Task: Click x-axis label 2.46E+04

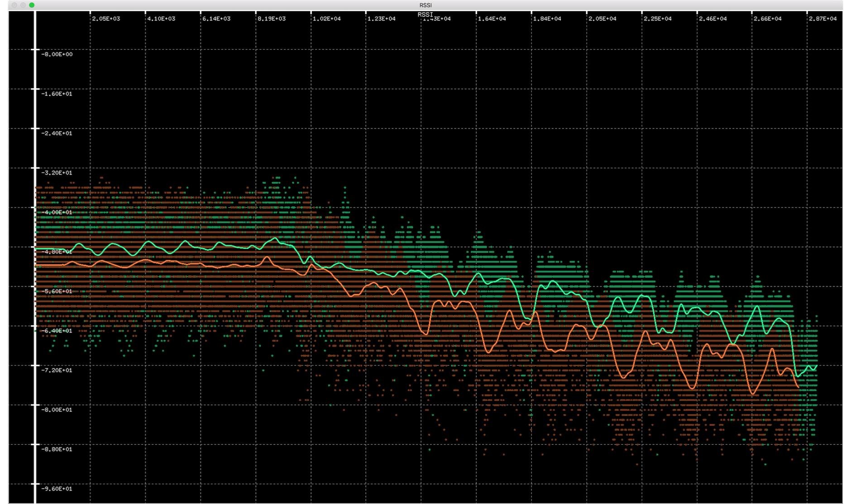Action: point(713,19)
